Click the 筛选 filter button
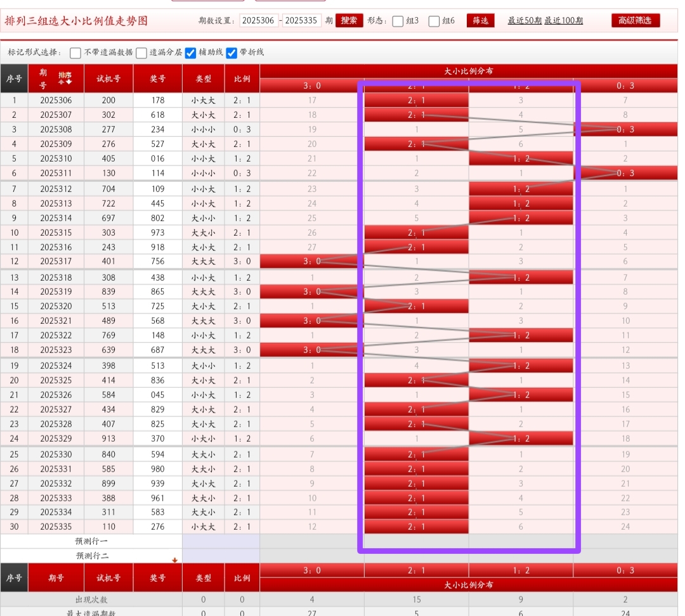The image size is (685, 616). tap(480, 20)
